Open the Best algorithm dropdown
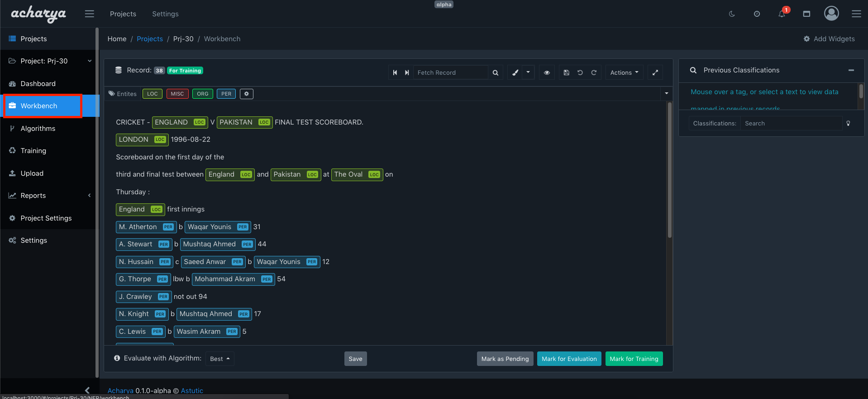The image size is (868, 399). tap(220, 359)
